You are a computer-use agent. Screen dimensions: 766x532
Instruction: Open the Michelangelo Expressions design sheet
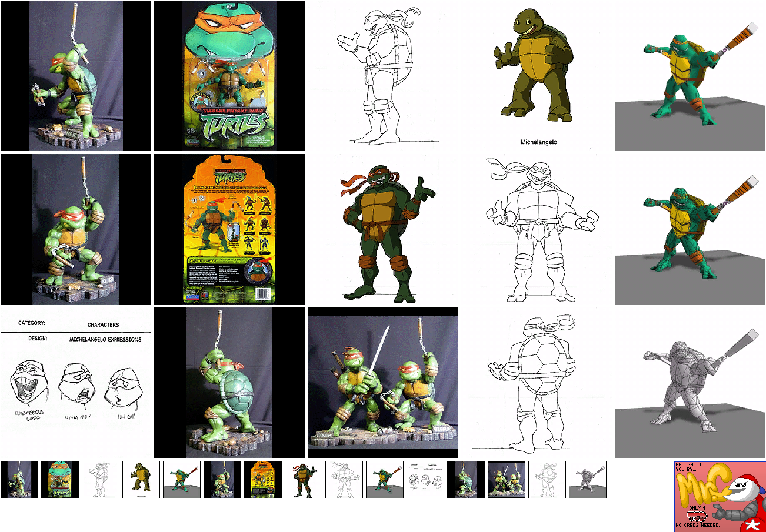coord(76,383)
